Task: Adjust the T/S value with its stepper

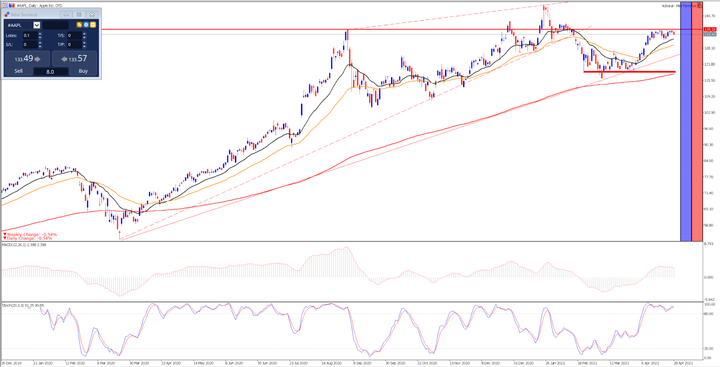Action: (84, 35)
